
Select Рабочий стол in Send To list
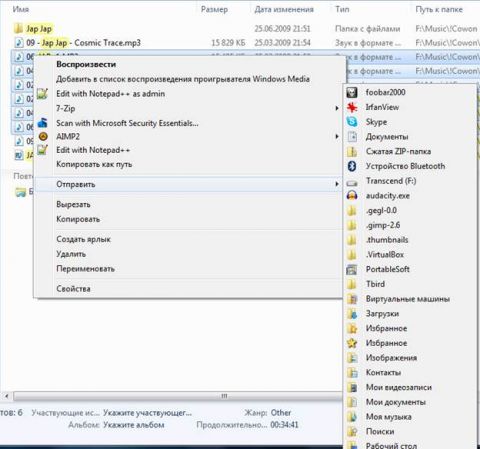pyautogui.click(x=391, y=445)
